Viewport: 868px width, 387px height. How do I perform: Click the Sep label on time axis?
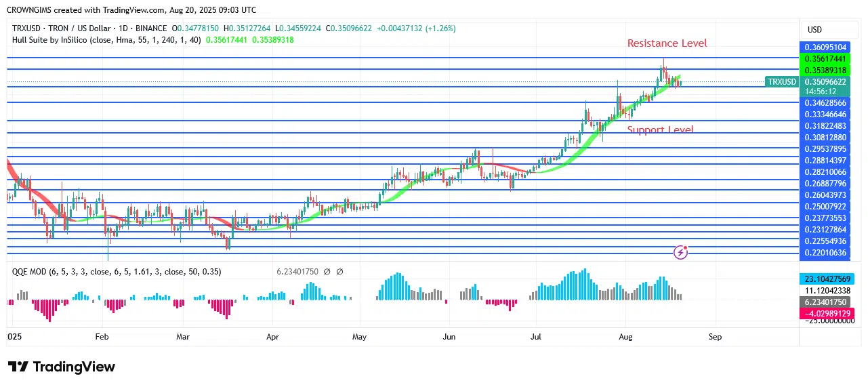coord(715,336)
